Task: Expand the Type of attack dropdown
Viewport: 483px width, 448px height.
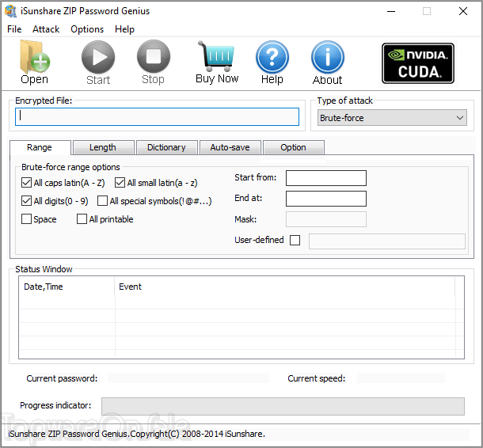Action: click(392, 118)
